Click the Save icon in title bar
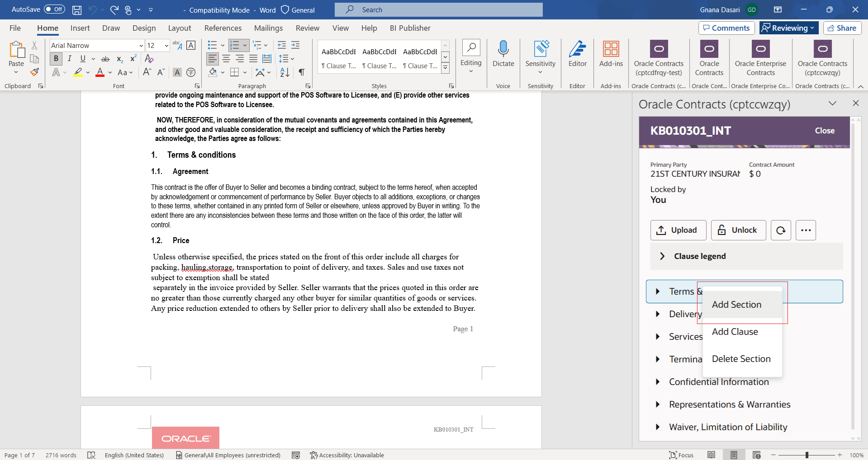This screenshot has height=460, width=868. click(x=77, y=10)
